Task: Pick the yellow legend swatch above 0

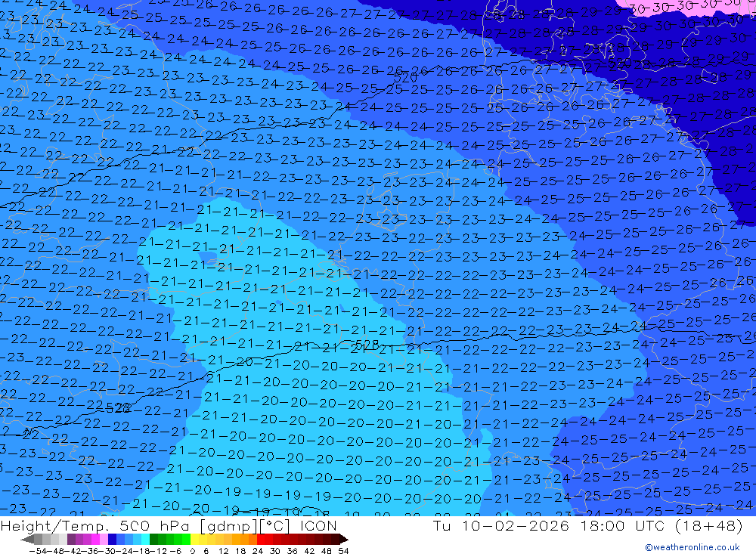Action: click(x=195, y=539)
